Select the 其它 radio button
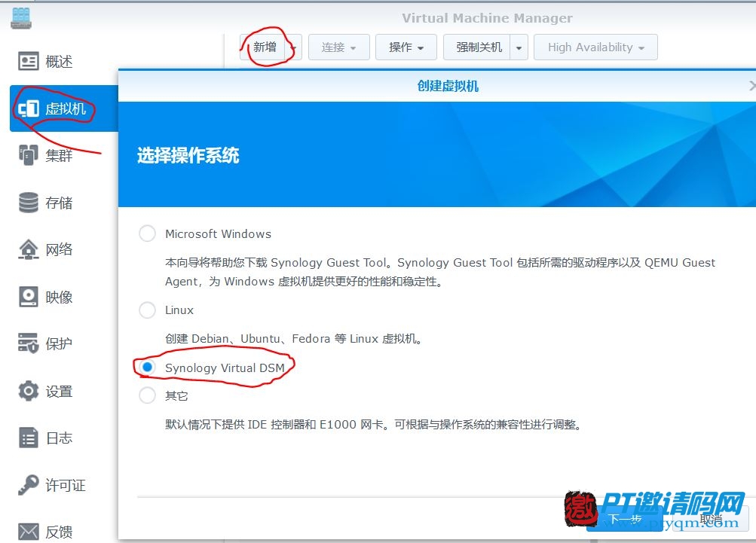756x543 pixels. [x=147, y=395]
